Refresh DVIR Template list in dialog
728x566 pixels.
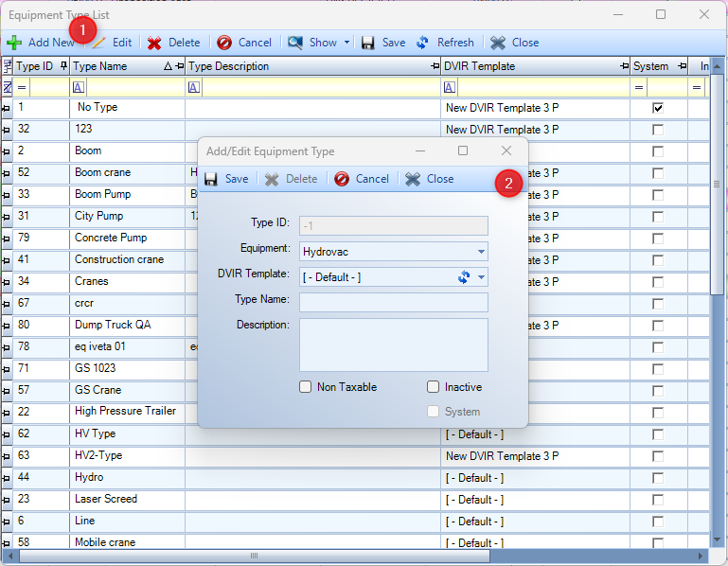(463, 277)
